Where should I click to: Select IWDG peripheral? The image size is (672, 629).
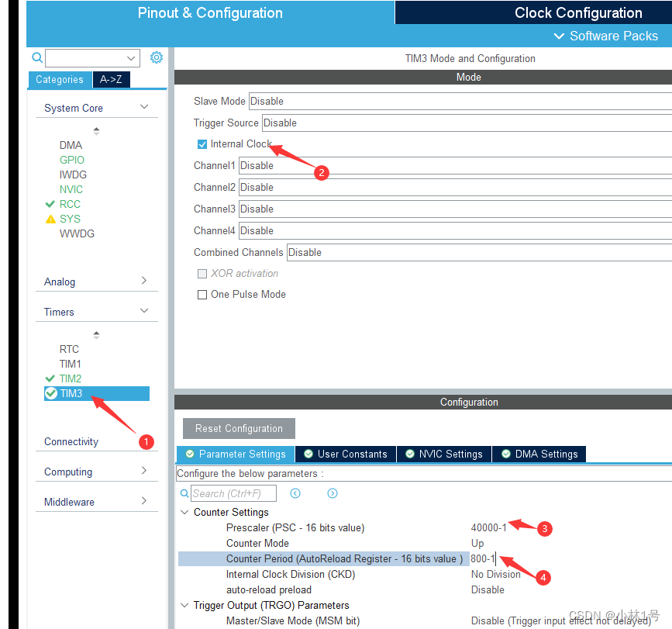point(73,175)
